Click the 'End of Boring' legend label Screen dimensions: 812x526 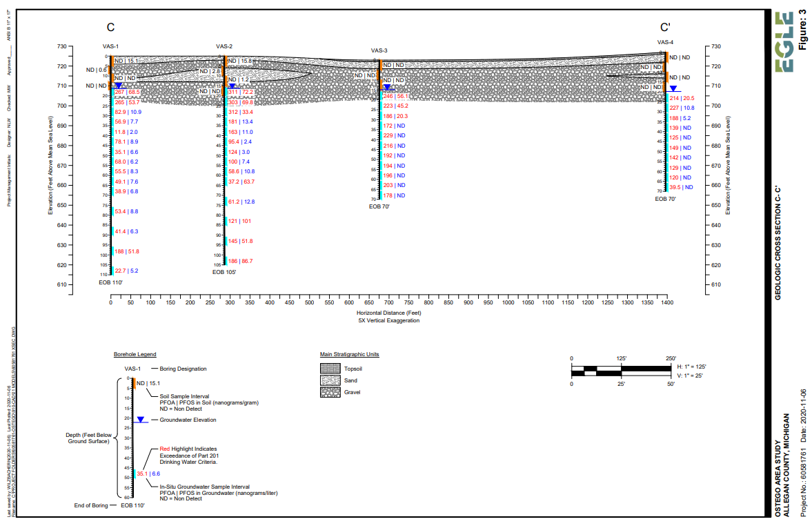pos(90,506)
